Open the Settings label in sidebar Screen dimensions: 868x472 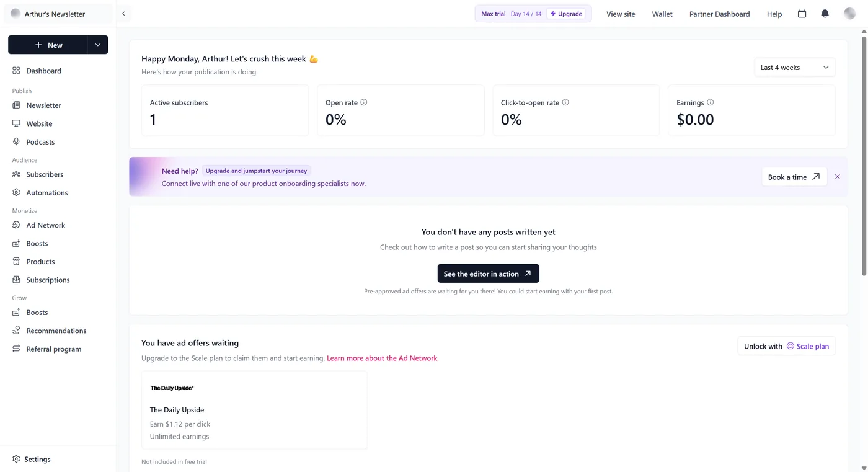[37, 459]
